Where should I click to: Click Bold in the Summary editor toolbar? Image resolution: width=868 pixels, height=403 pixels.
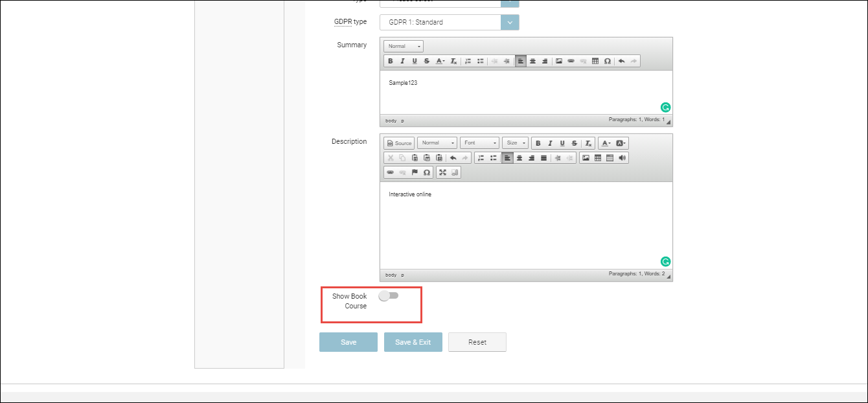point(390,61)
